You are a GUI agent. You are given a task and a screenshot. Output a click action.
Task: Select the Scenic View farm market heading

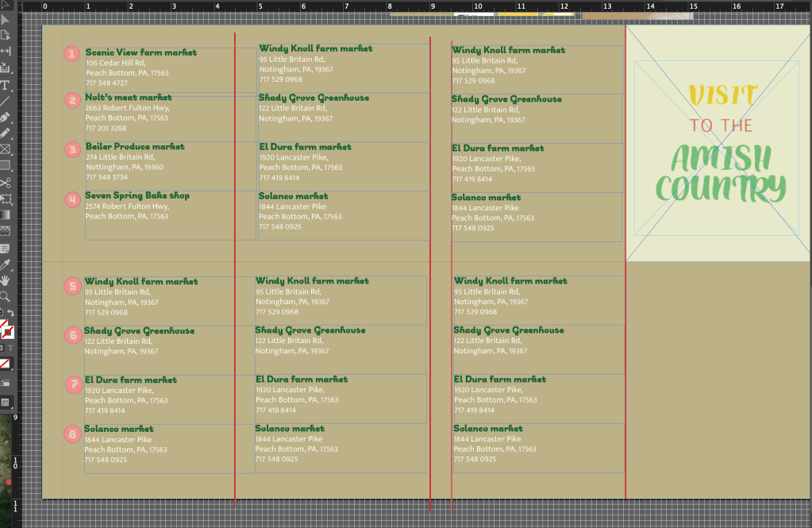(140, 52)
